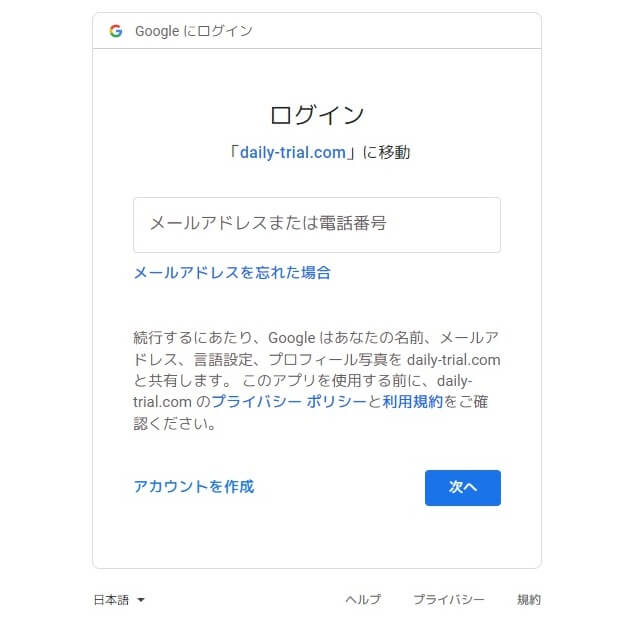Click the 'に移動' text beside daily-trial.com

[386, 153]
